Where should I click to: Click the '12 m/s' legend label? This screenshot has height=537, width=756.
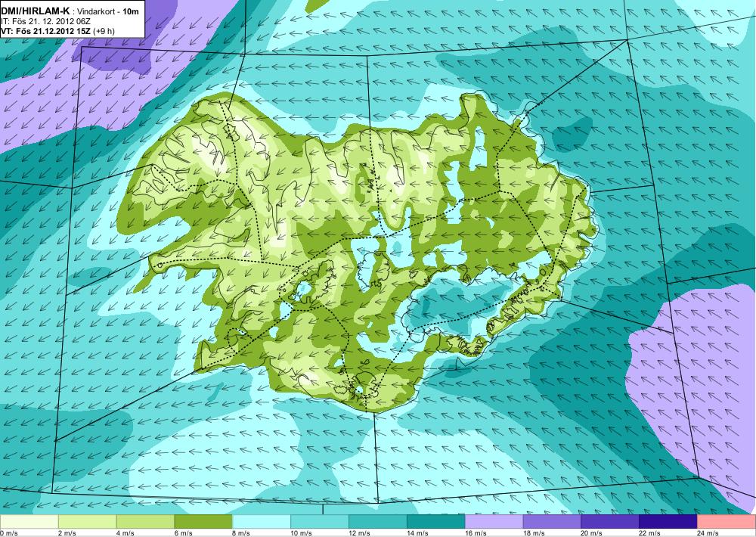point(360,533)
